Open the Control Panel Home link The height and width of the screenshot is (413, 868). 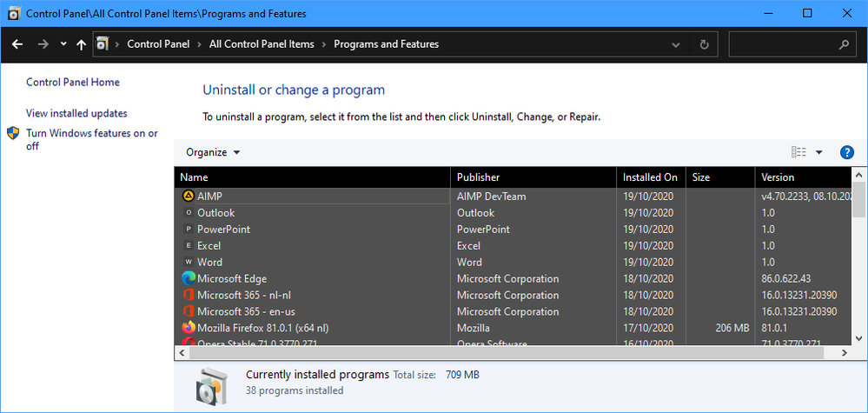click(73, 83)
